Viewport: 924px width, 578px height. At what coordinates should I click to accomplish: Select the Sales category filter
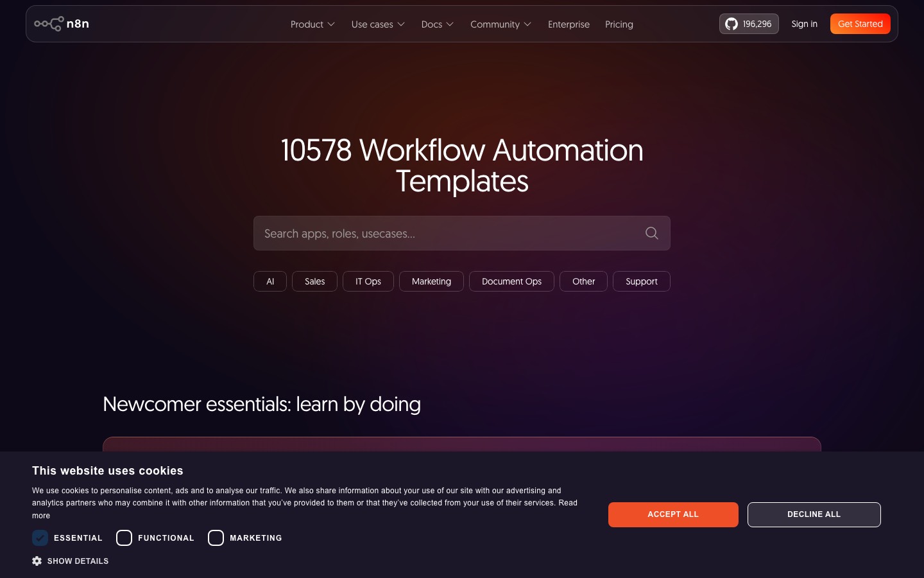pyautogui.click(x=314, y=281)
